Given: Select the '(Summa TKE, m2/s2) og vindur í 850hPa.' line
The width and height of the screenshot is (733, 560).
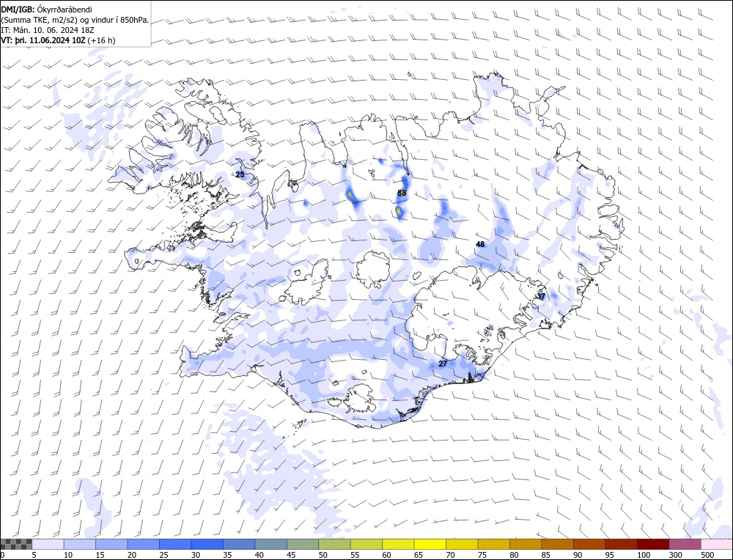Looking at the screenshot, I should tap(75, 20).
